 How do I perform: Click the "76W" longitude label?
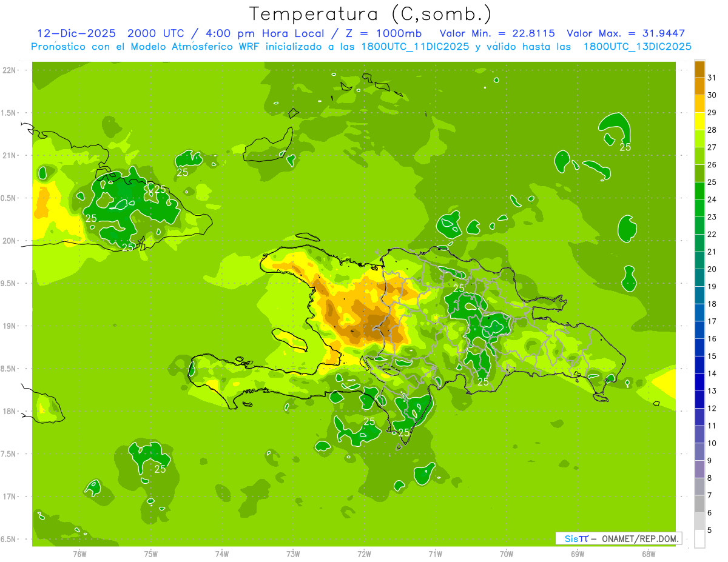(x=79, y=554)
